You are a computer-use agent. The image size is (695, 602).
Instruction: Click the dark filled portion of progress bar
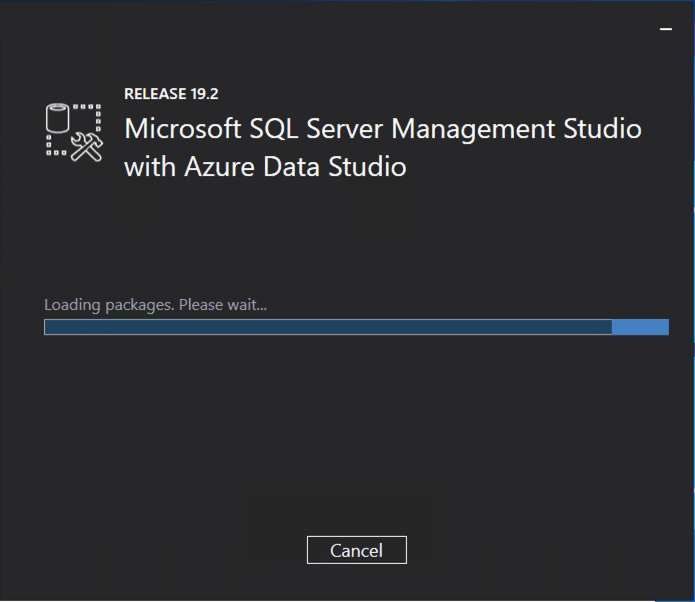(x=327, y=327)
